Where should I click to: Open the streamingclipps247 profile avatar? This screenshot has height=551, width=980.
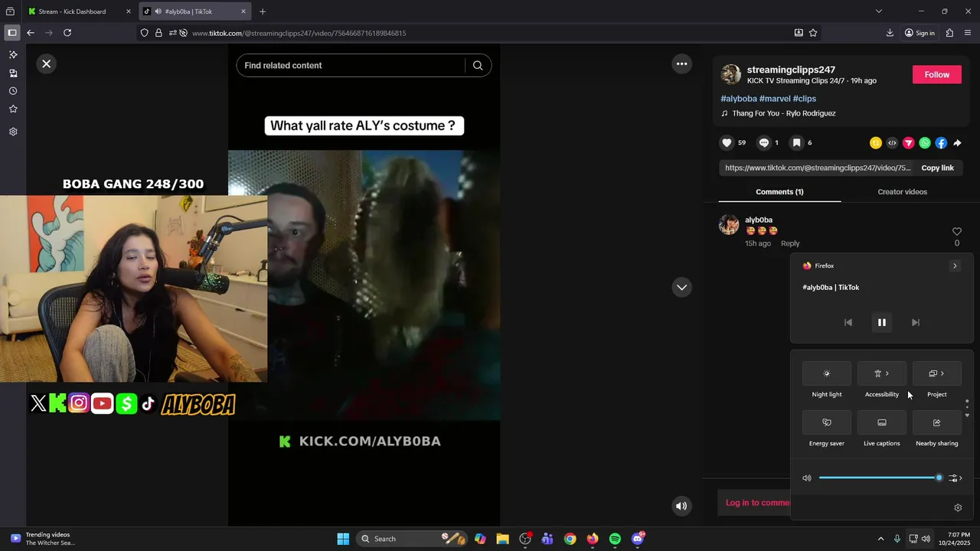731,74
